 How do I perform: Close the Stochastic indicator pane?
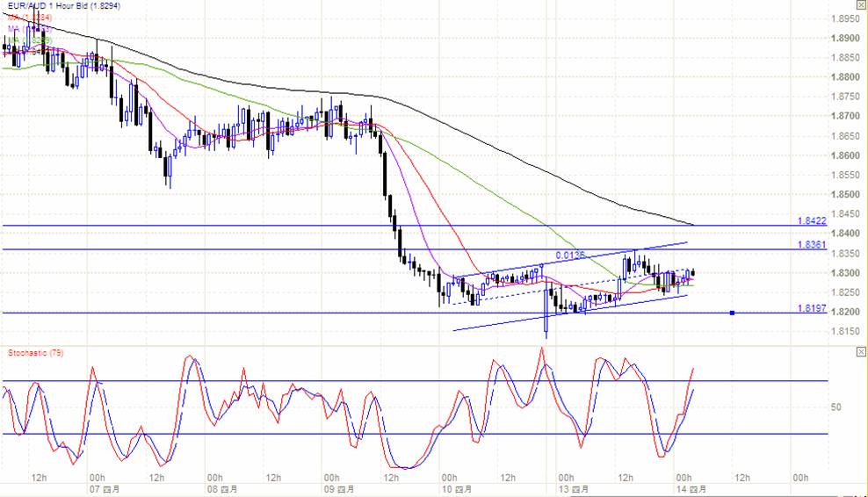tap(861, 352)
